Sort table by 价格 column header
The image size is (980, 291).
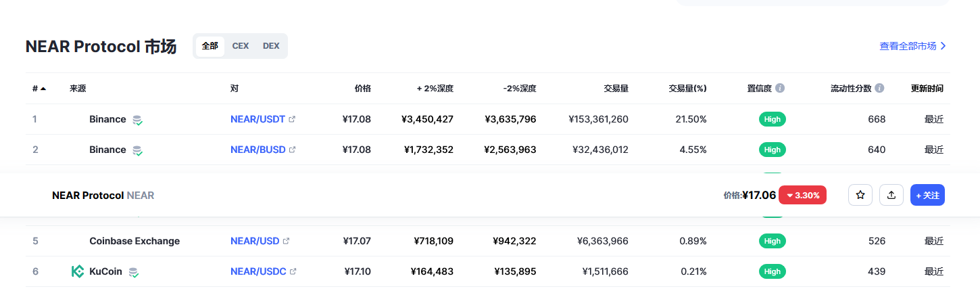(x=363, y=89)
